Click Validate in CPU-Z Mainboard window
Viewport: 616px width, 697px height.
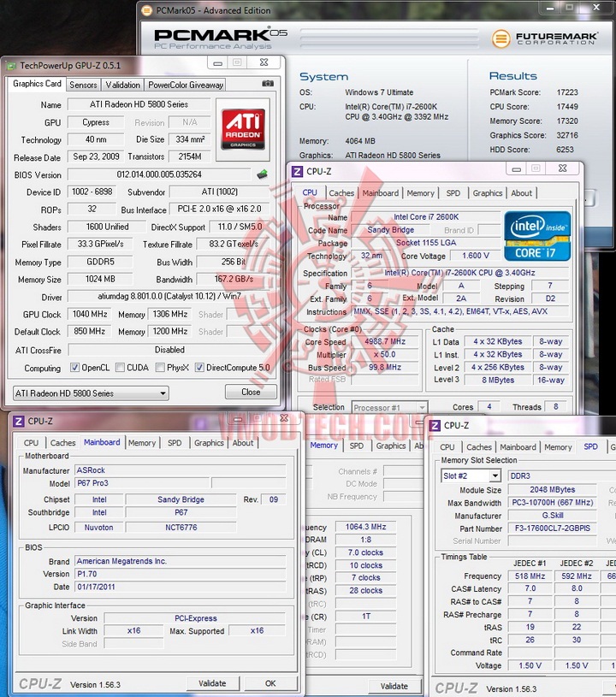click(x=212, y=683)
